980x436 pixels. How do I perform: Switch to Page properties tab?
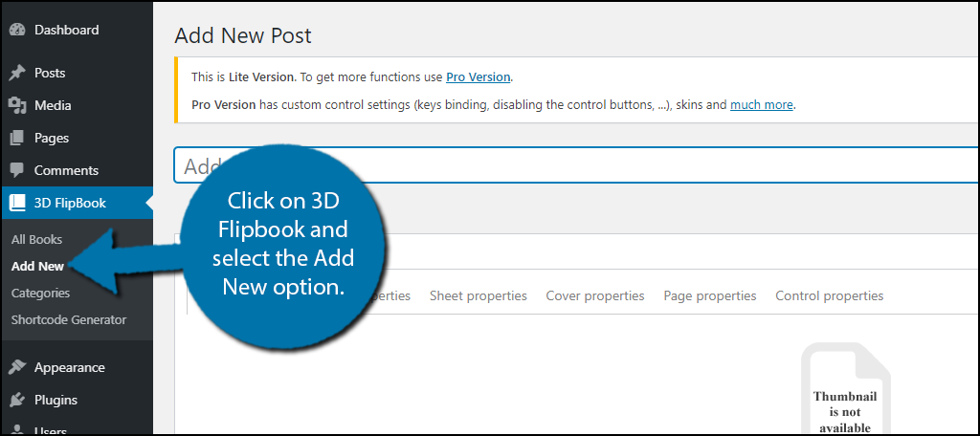pyautogui.click(x=710, y=295)
